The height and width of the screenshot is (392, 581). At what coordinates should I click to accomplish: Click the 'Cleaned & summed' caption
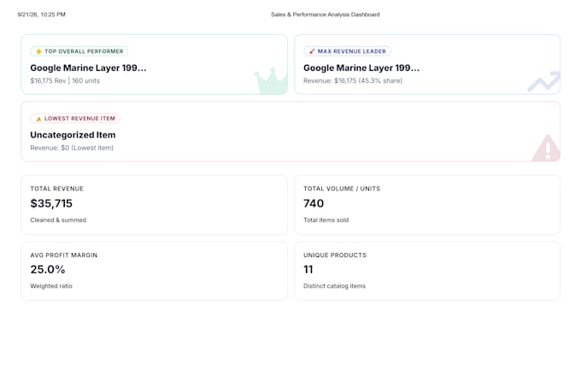[x=58, y=220]
